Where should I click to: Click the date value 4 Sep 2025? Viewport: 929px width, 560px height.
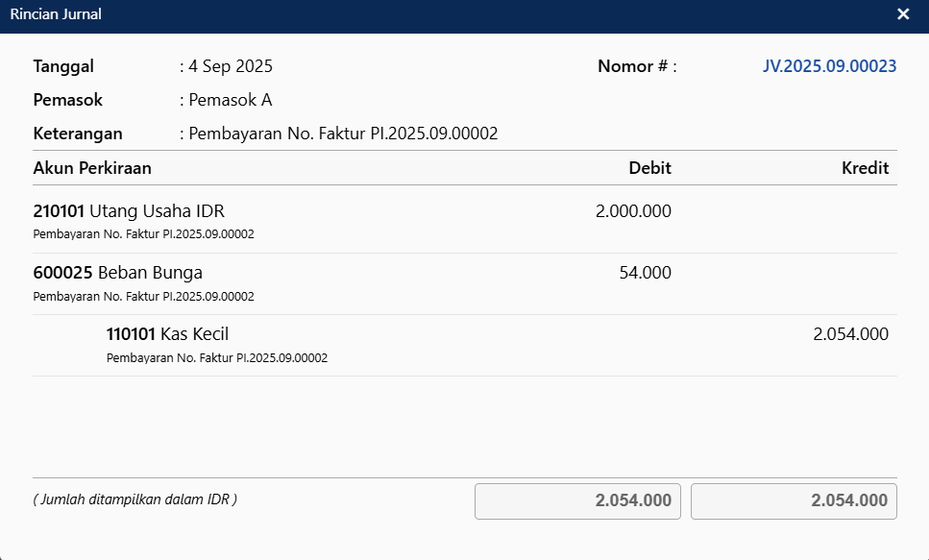(231, 66)
